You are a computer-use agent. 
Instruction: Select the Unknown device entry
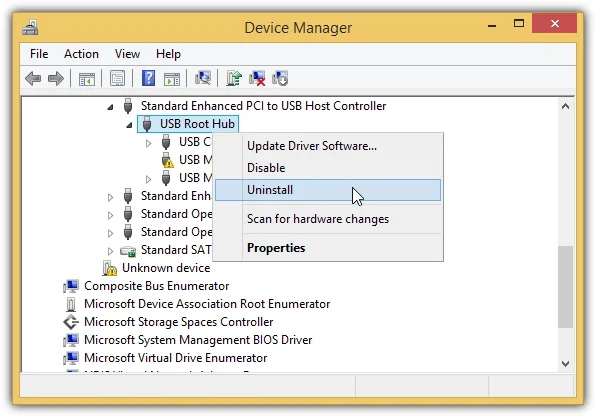tap(166, 268)
